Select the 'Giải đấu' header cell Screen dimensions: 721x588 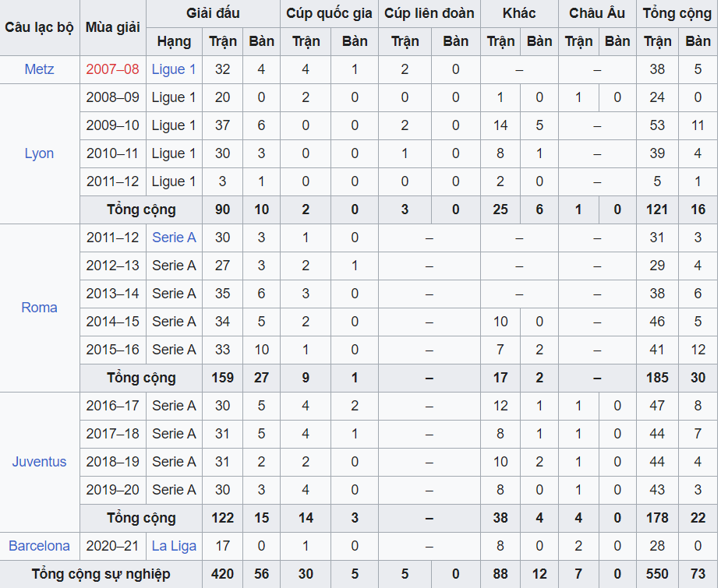[213, 13]
